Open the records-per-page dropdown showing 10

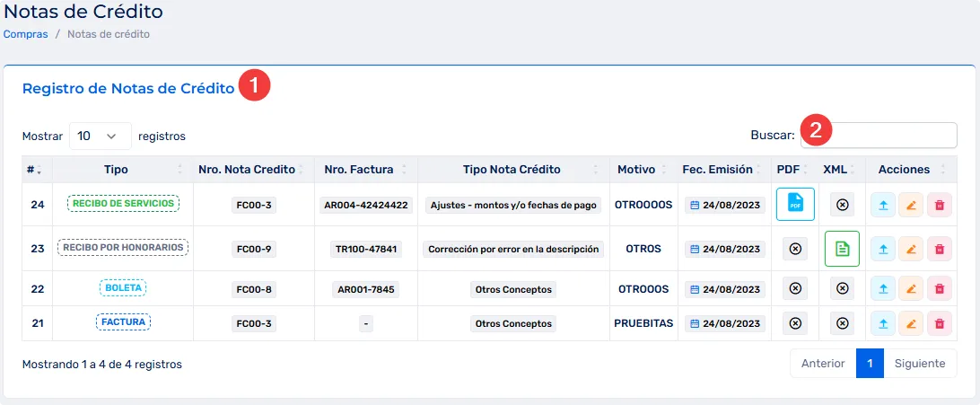(100, 136)
